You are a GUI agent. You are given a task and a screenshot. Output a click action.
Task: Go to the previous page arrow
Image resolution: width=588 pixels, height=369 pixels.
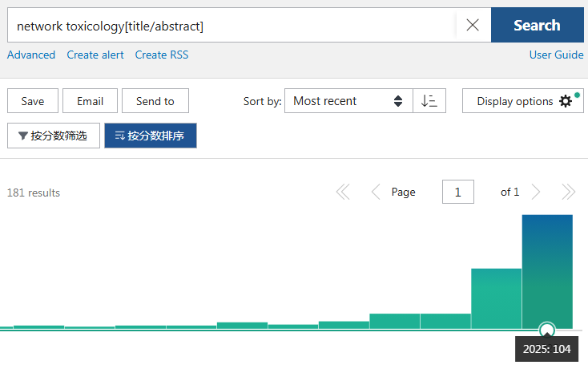[x=376, y=192]
